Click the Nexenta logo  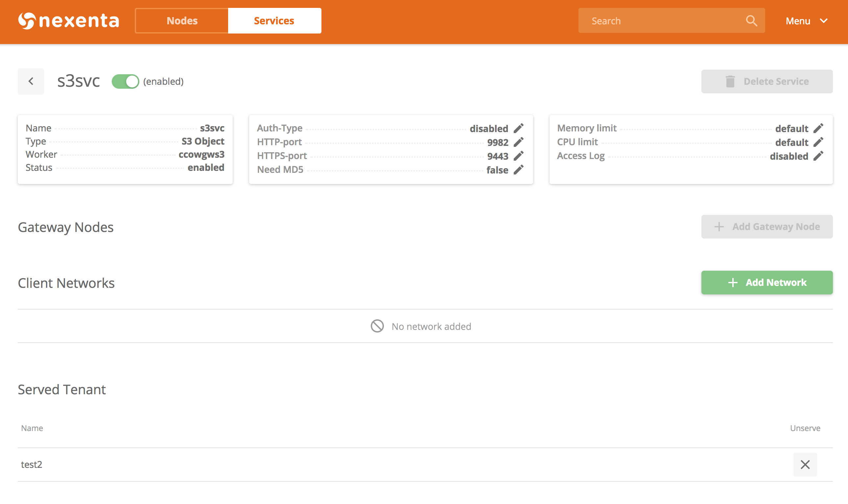[x=69, y=21]
